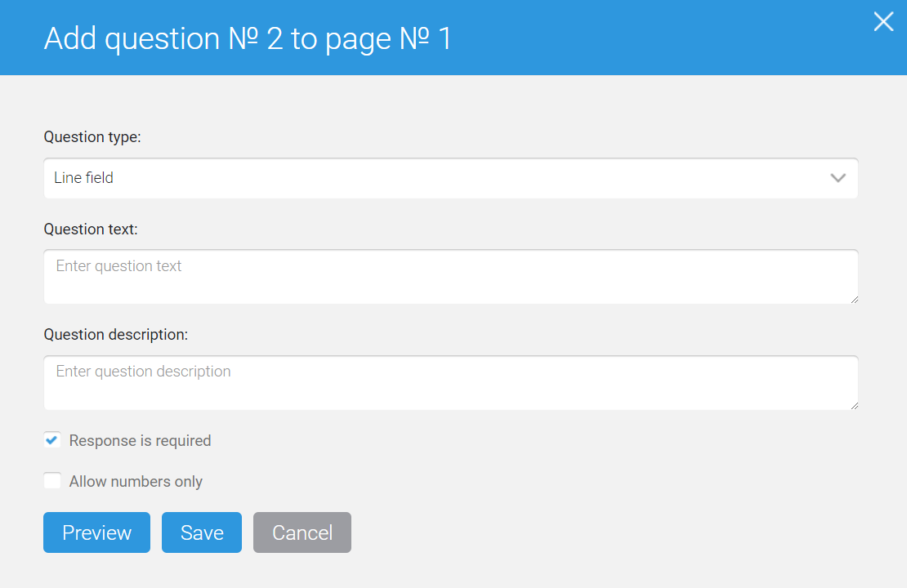The image size is (907, 588).
Task: Click the Question text resize handle
Action: point(855,300)
